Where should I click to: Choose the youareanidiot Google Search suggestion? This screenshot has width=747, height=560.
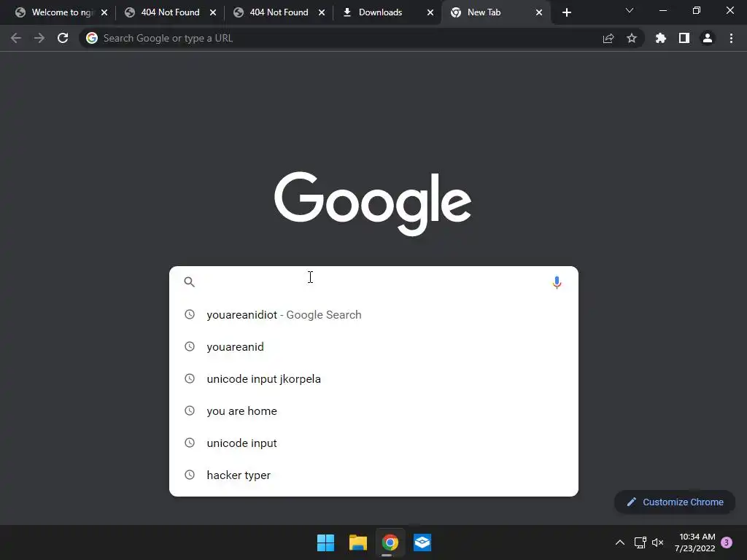pos(373,315)
